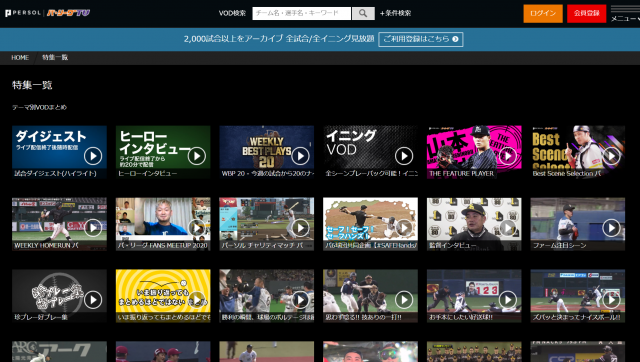
Task: Play the SAFEHands thumbnail play icon
Action: click(404, 228)
